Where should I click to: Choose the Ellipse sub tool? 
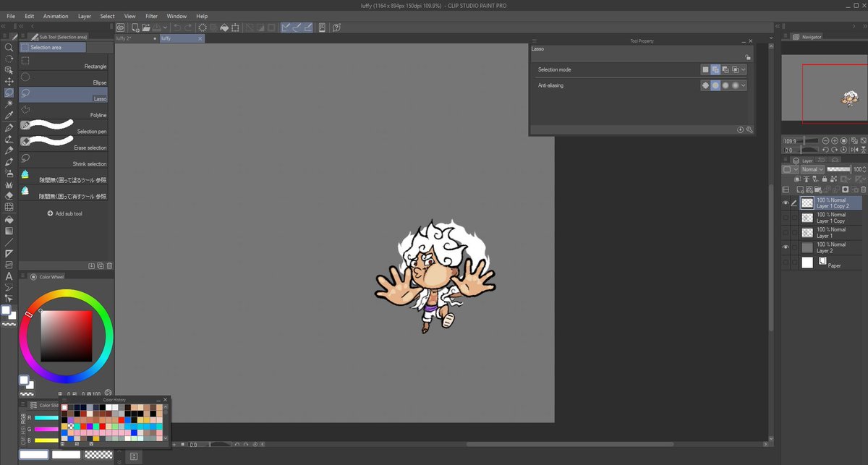(x=64, y=79)
